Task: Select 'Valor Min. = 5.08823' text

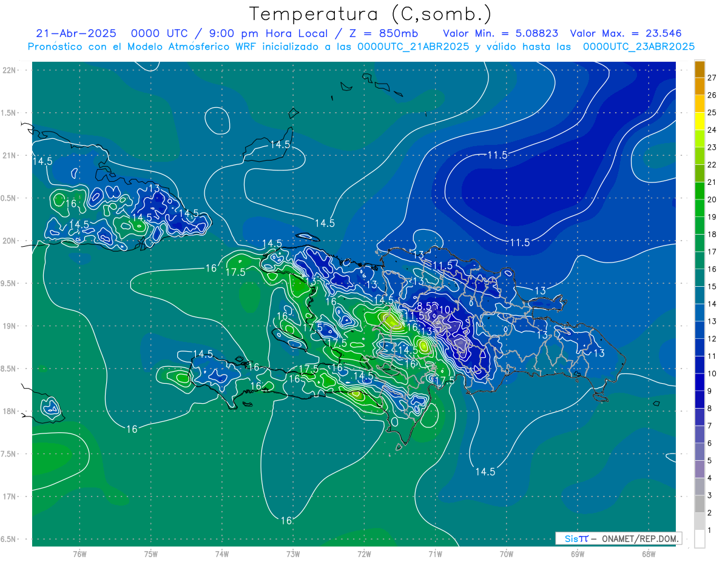Action: 500,33
